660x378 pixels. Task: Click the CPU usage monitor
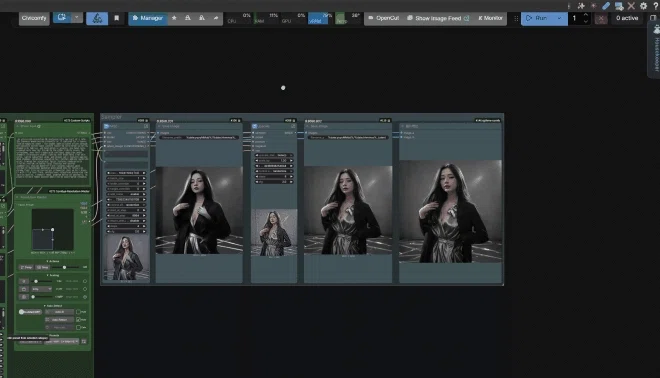(238, 18)
